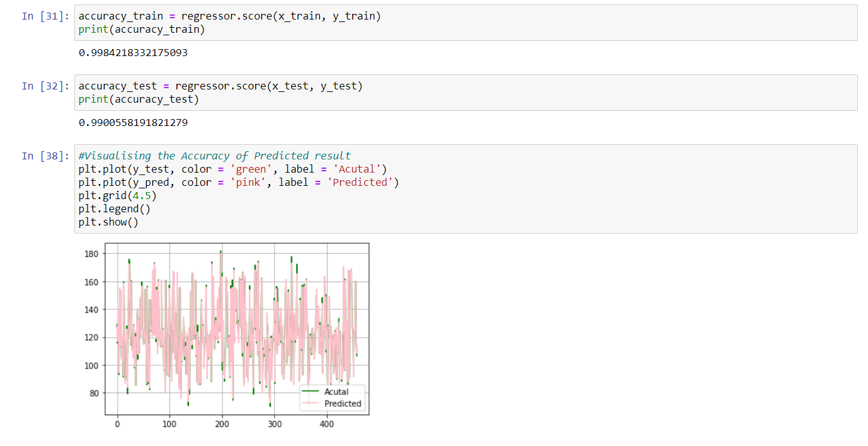Click the comment Visualising the Accuracy of Predicted result
This screenshot has width=868, height=446.
(215, 156)
